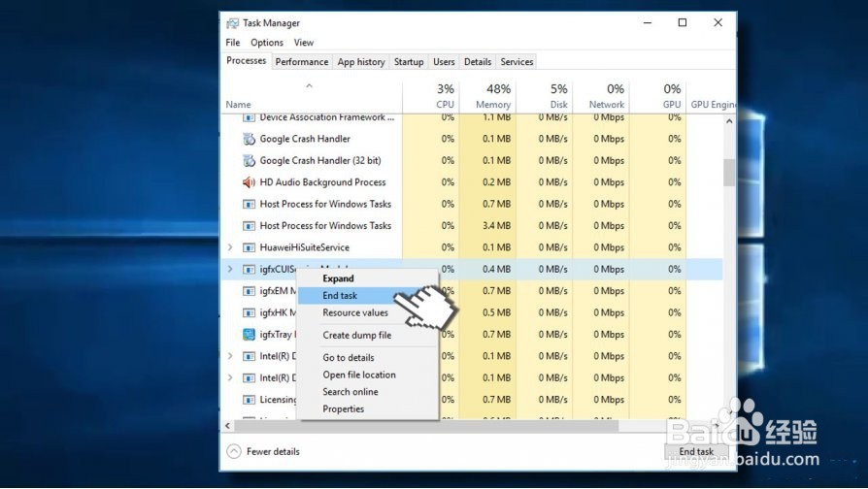Switch to the Performance tab
Image resolution: width=868 pixels, height=489 pixels.
click(x=302, y=62)
